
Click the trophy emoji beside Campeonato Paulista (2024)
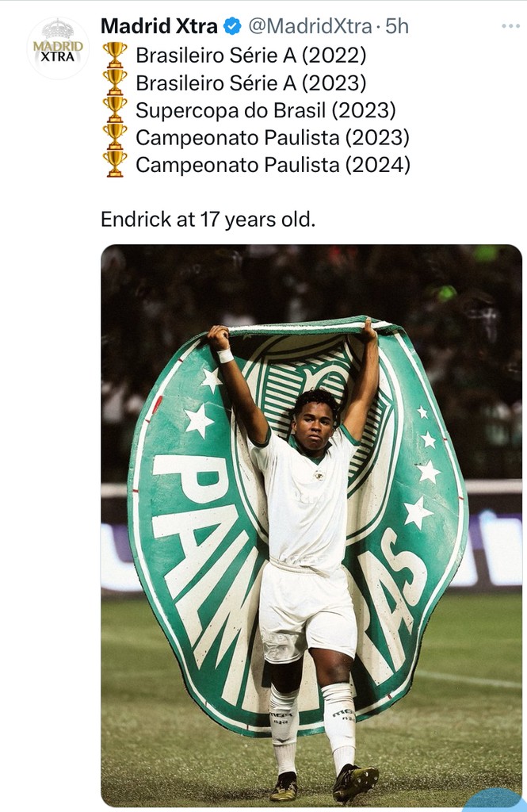(x=115, y=164)
